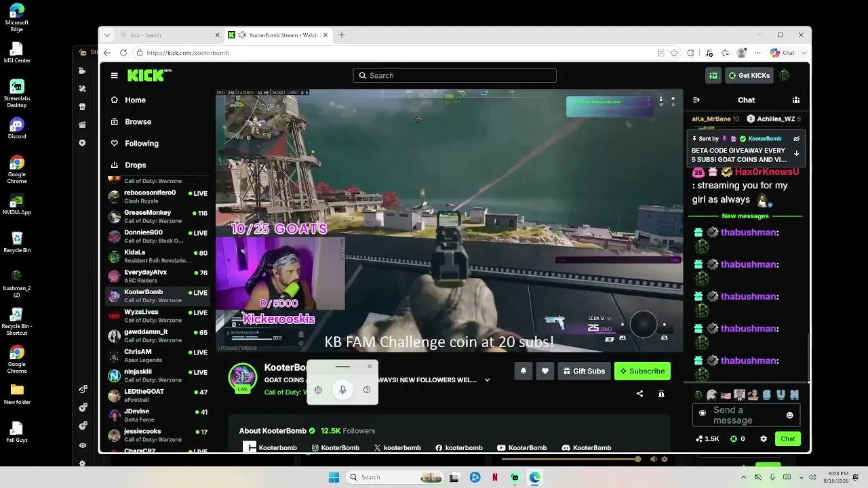The width and height of the screenshot is (868, 488).
Task: Send message with green Chat button
Action: (788, 439)
